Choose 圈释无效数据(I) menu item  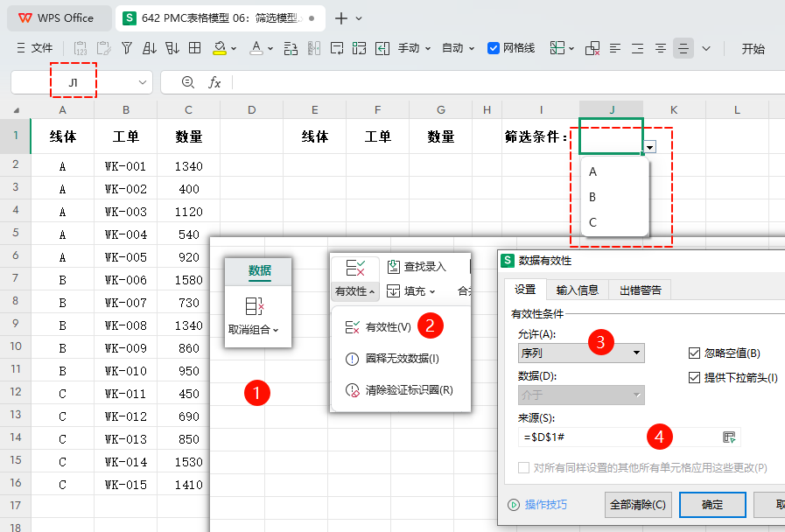coord(392,359)
